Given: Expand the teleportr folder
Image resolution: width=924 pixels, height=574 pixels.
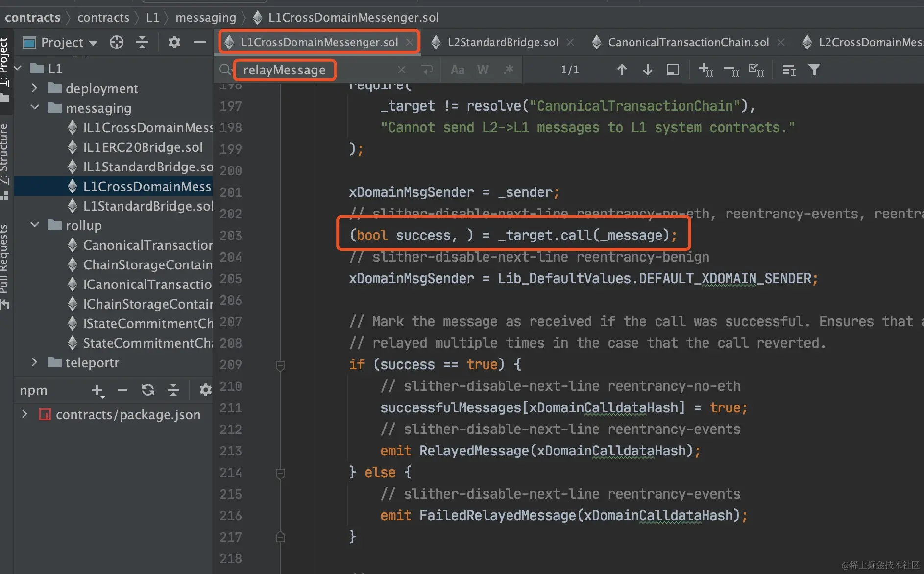Looking at the screenshot, I should pos(34,362).
